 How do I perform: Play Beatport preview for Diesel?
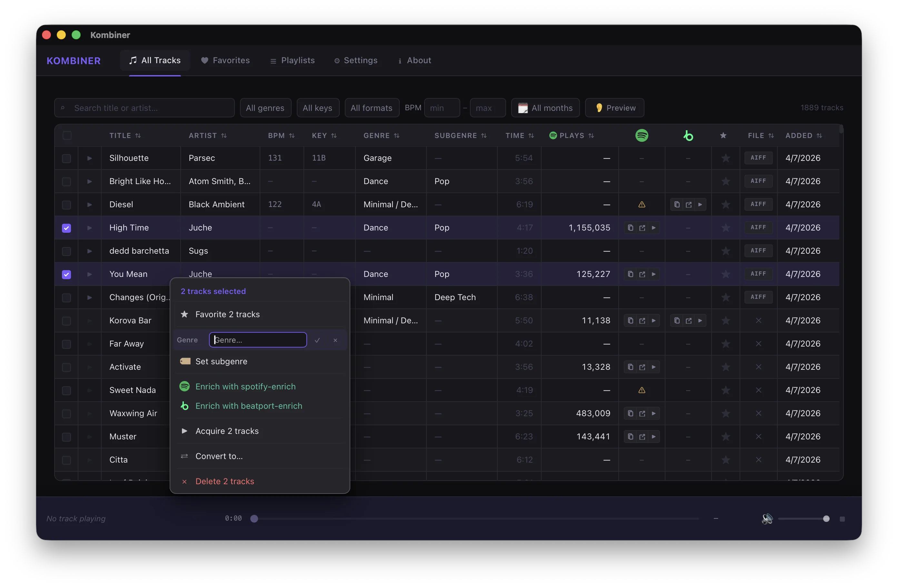(700, 204)
